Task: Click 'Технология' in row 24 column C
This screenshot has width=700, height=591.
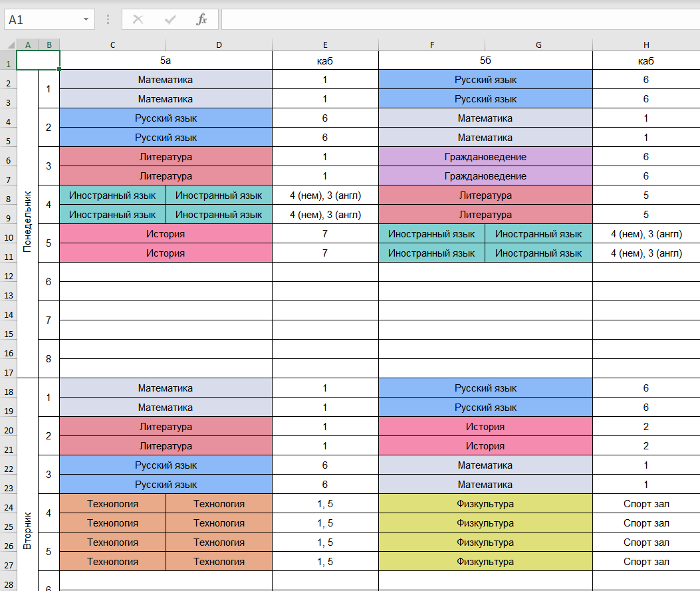Action: point(112,503)
